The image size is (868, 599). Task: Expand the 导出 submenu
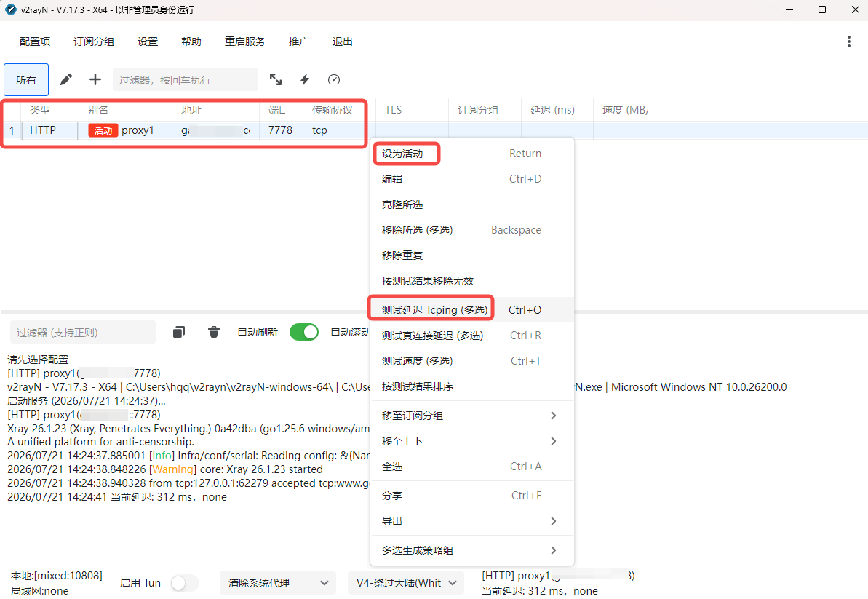472,522
